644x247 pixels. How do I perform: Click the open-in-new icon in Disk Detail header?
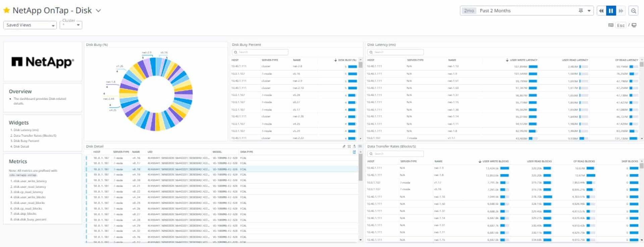tap(354, 152)
